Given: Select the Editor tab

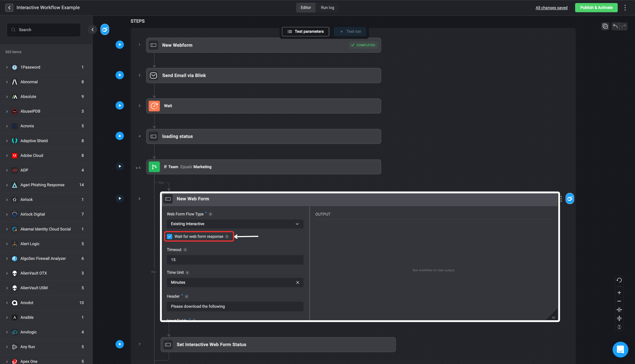Looking at the screenshot, I should pos(306,8).
